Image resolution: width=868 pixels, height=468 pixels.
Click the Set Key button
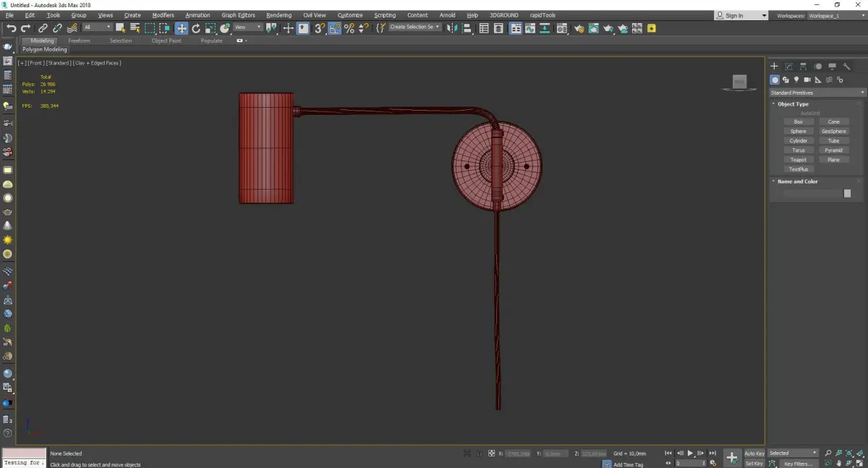click(754, 463)
